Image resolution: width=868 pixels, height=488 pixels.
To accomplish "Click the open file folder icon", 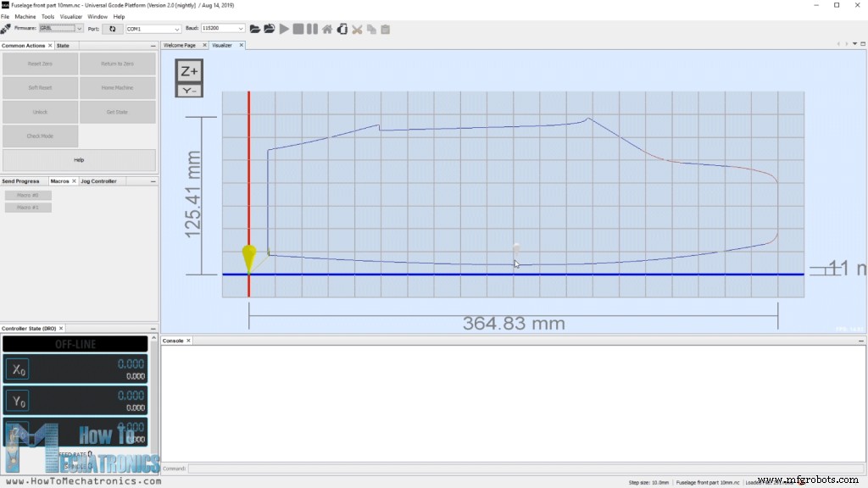I will pyautogui.click(x=254, y=29).
